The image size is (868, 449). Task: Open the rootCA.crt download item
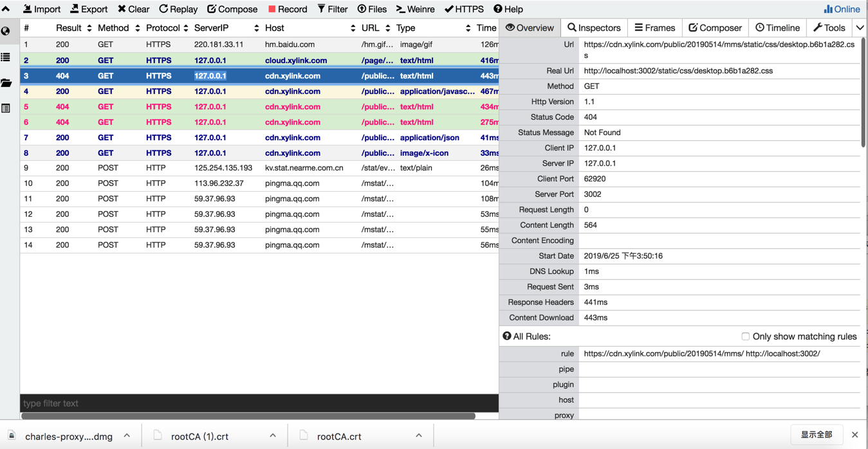(331, 436)
